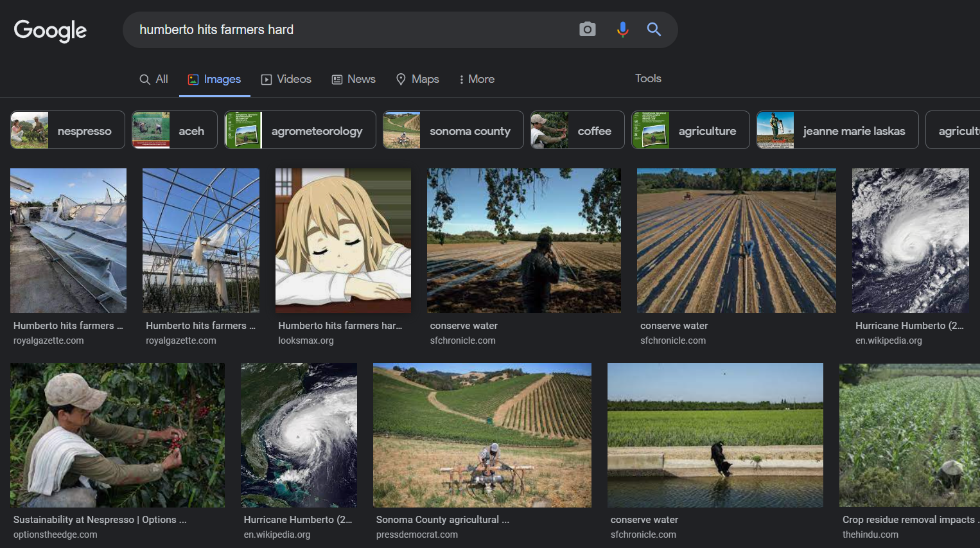Expand the More options menu

pyautogui.click(x=476, y=79)
